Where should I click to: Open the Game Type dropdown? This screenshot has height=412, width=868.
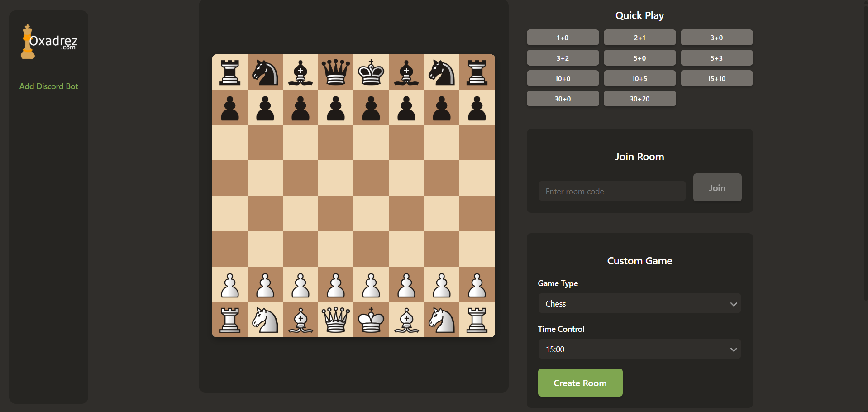pyautogui.click(x=639, y=303)
